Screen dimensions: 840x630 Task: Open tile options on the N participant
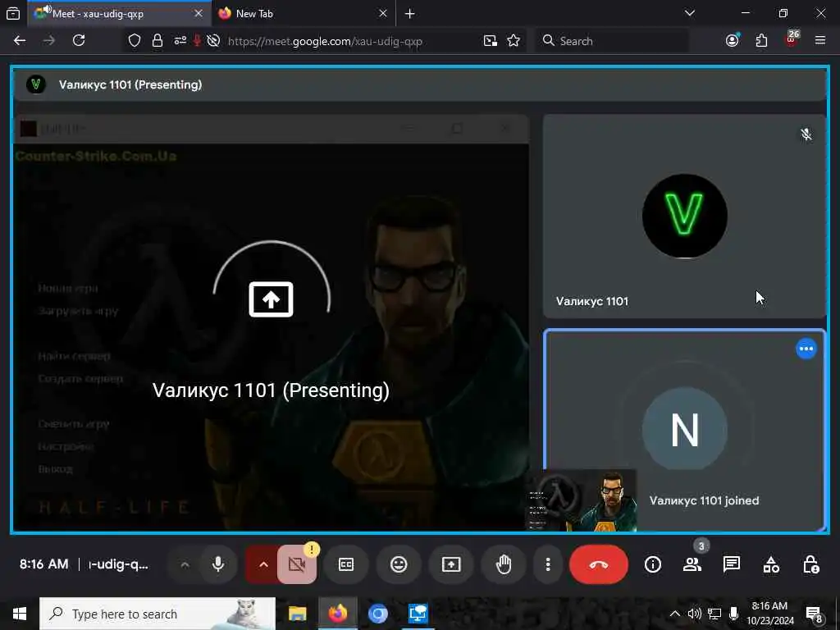tap(806, 349)
